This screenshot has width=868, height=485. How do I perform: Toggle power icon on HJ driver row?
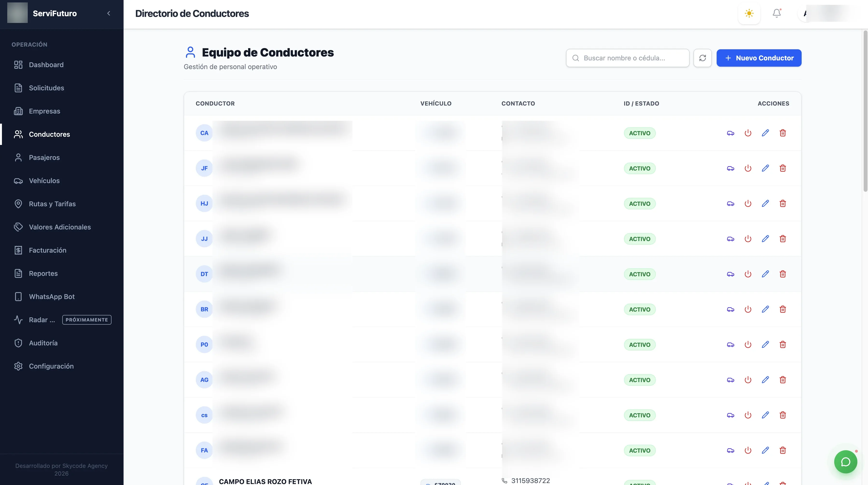click(748, 203)
